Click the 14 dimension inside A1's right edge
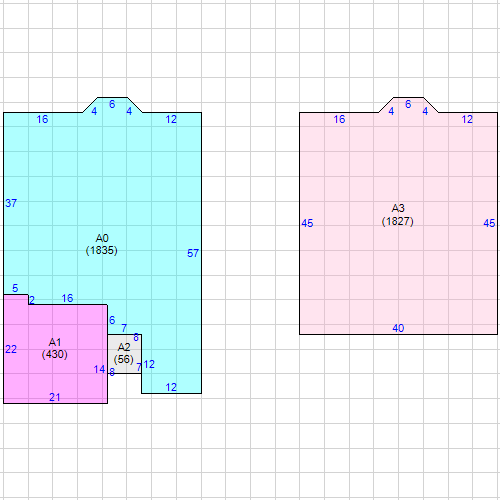Screen dimensions: 500x500 pyautogui.click(x=99, y=369)
